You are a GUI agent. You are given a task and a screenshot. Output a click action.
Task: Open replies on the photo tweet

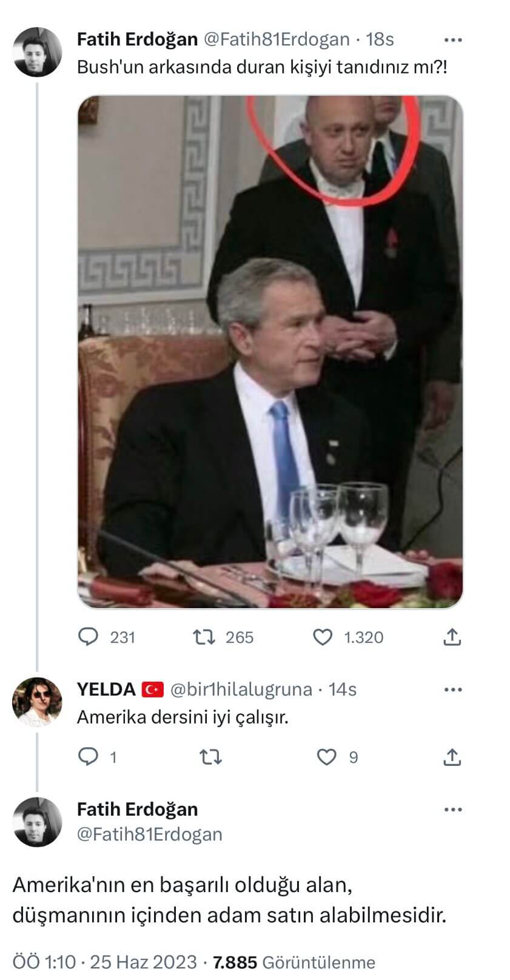pos(90,637)
